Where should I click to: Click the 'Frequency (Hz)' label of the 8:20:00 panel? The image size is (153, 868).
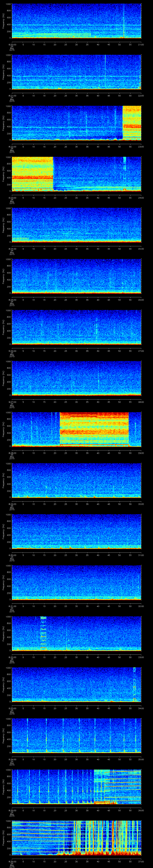pos(3,21)
